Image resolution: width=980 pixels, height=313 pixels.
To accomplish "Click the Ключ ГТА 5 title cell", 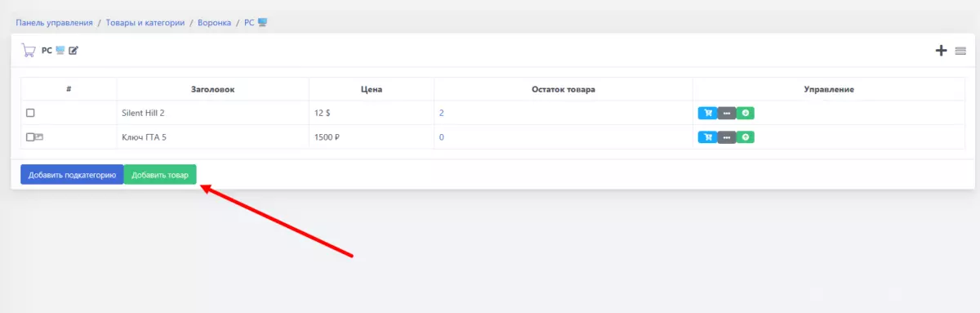I will (212, 137).
